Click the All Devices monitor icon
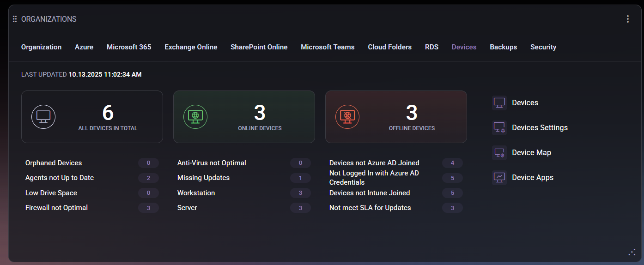 coord(43,117)
